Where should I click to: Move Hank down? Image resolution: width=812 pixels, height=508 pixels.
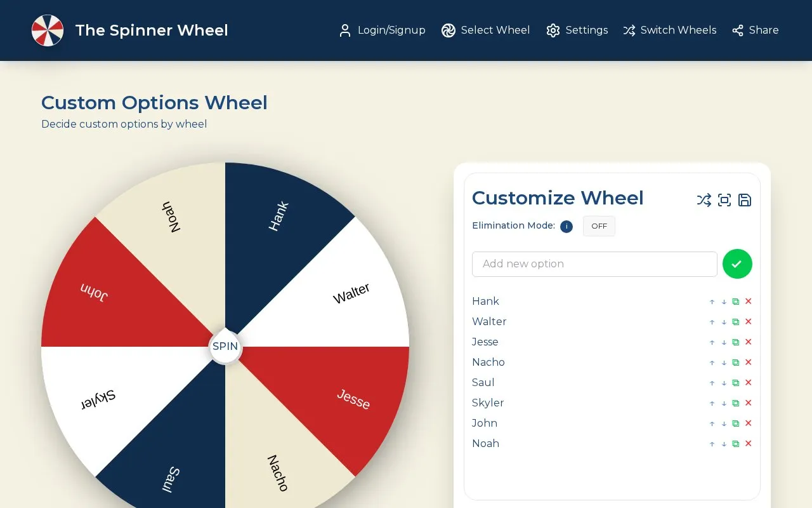[724, 302]
